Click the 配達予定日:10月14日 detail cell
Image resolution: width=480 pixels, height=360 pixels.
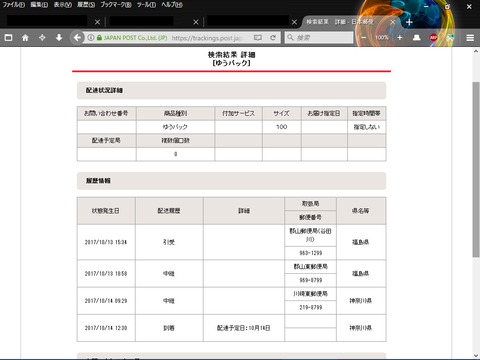[244, 328]
